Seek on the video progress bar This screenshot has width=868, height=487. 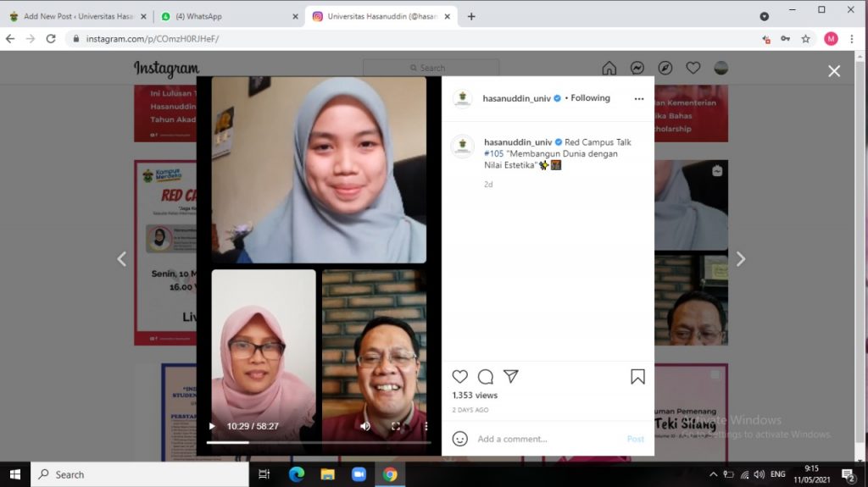pyautogui.click(x=319, y=442)
